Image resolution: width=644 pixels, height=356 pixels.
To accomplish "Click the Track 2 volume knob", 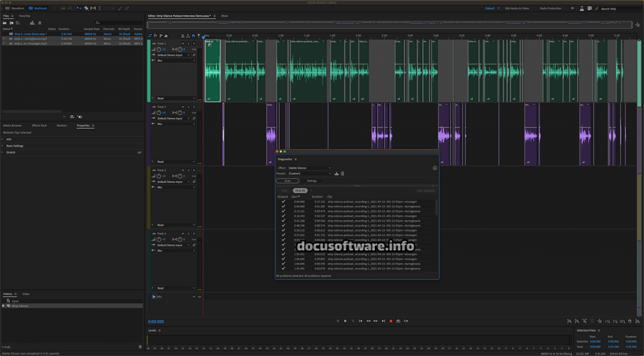I will (159, 113).
